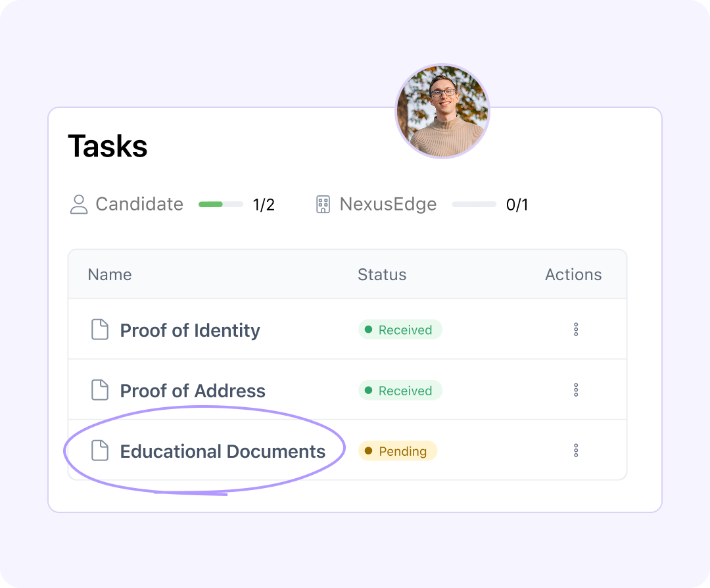This screenshot has height=588, width=710.
Task: Click the NexusEdge empty progress bar
Action: coord(474,205)
